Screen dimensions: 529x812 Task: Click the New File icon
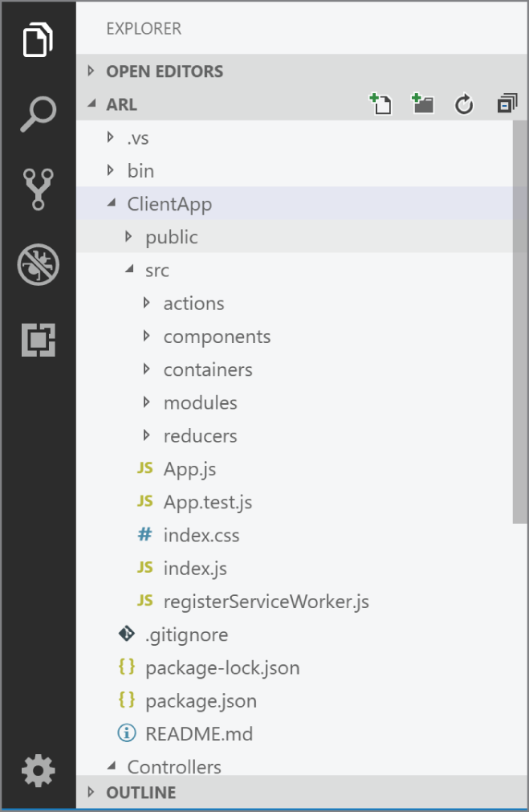click(x=380, y=104)
